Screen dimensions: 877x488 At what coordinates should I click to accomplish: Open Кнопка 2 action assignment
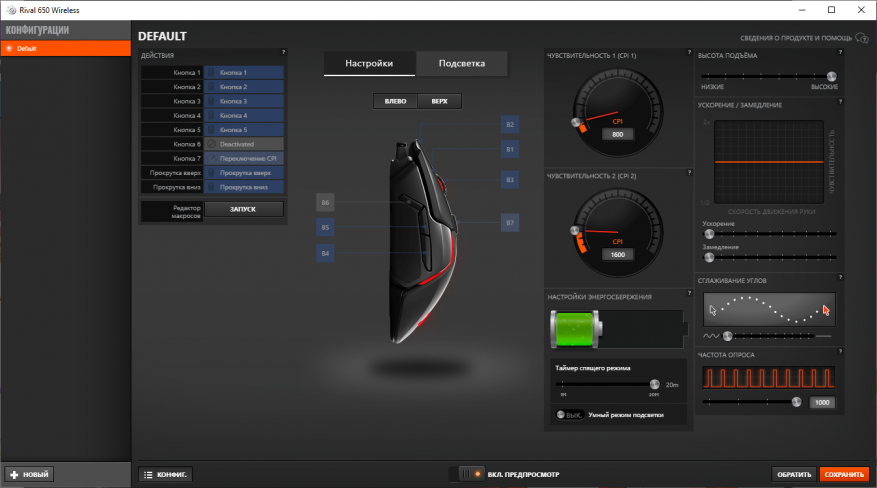(x=244, y=87)
